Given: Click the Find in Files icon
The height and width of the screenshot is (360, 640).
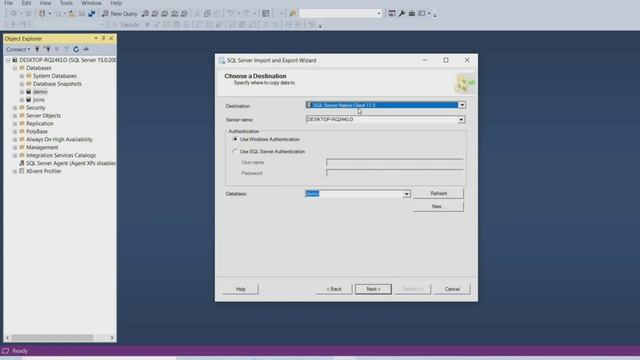Looking at the screenshot, I should [x=293, y=13].
